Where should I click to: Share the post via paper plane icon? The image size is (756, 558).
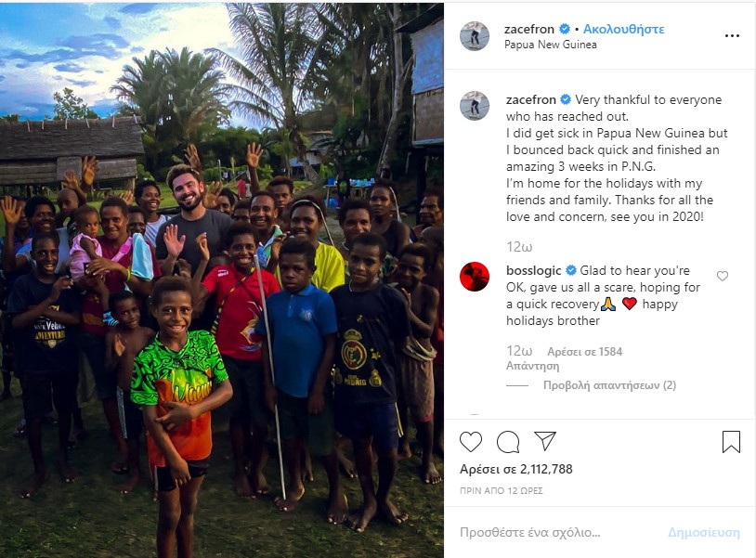(545, 441)
